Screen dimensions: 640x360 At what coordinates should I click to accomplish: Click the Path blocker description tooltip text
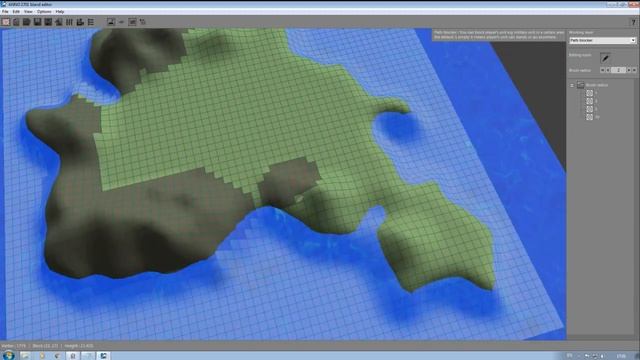click(x=499, y=35)
